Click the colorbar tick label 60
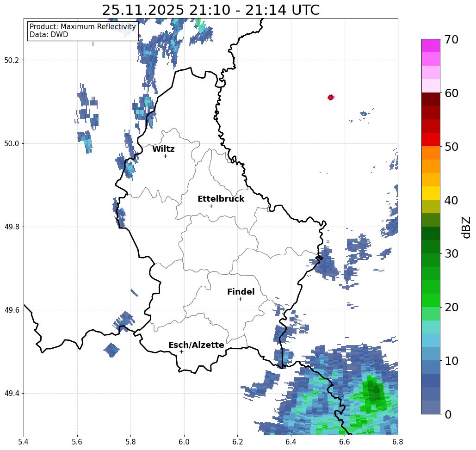 point(451,93)
